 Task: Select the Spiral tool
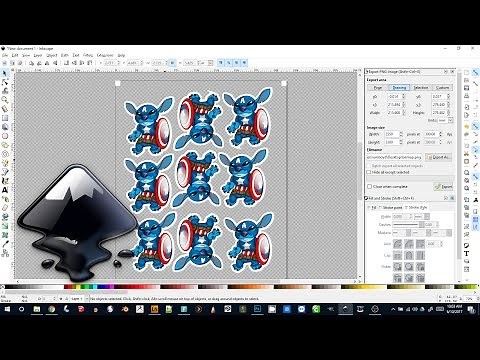[x=5, y=154]
